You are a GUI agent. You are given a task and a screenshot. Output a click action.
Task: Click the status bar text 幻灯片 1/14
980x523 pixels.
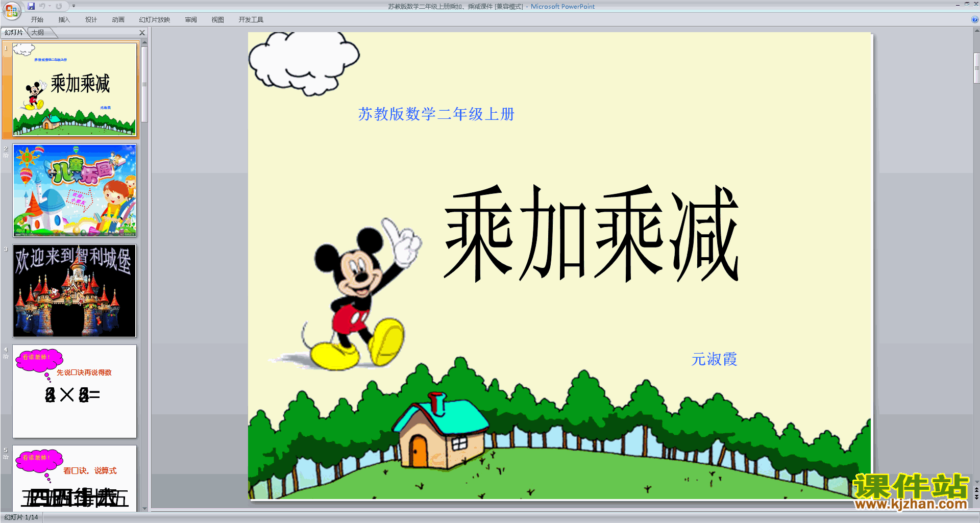(x=21, y=517)
